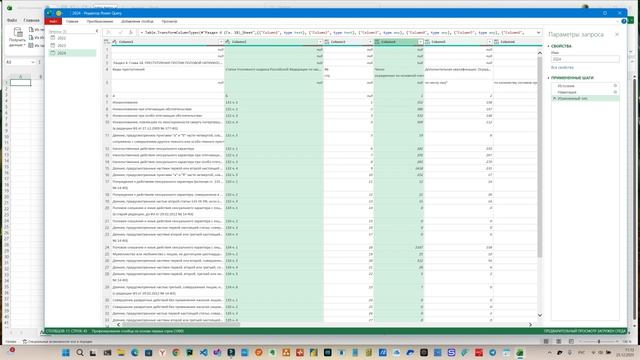Click the Excel icon in the taskbar
This screenshot has height=360, width=640.
coord(520,353)
